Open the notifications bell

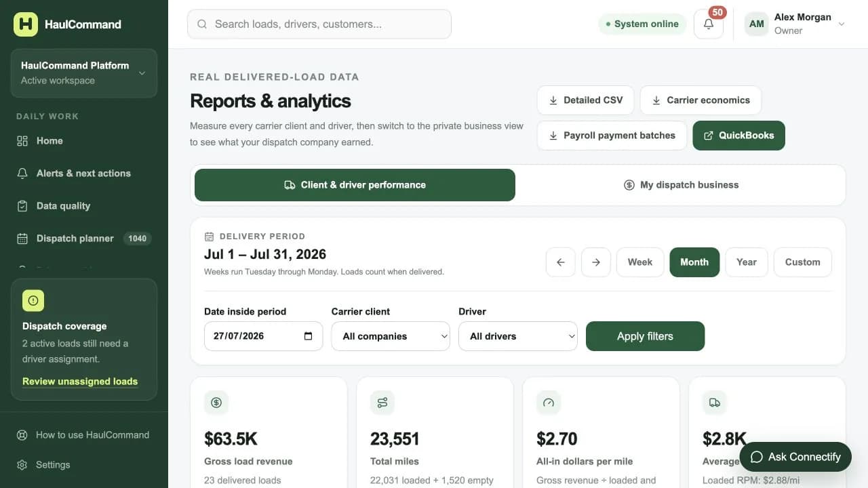click(x=709, y=24)
